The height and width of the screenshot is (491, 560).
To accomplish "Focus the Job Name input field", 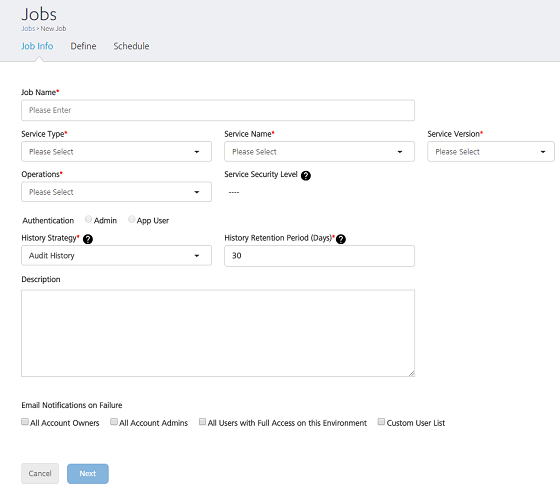I will [218, 110].
